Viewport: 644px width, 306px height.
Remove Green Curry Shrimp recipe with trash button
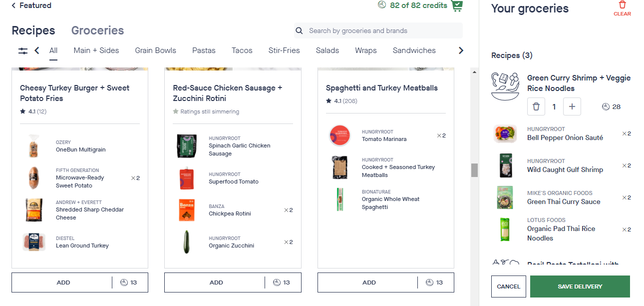coord(536,106)
